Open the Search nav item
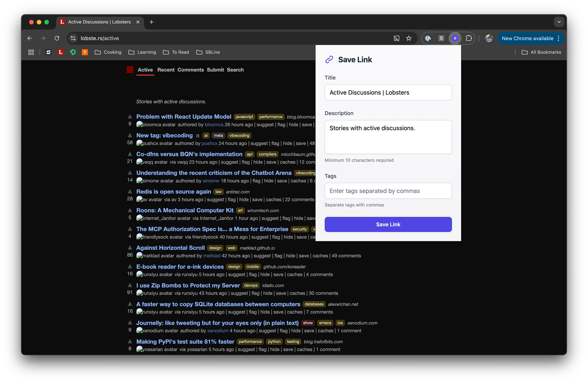The height and width of the screenshot is (383, 588). point(235,70)
